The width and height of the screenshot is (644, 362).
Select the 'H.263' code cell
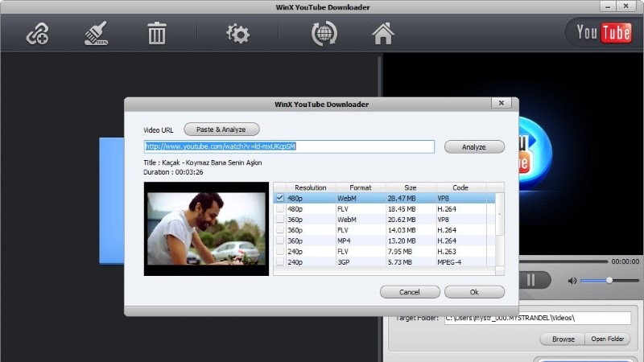[x=447, y=251]
